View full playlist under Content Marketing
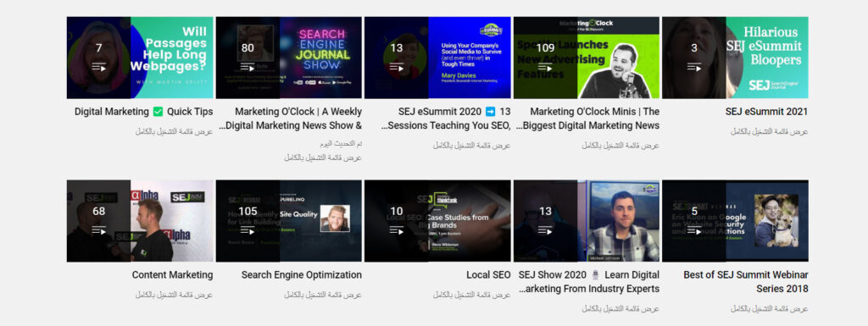Image resolution: width=868 pixels, height=326 pixels. pos(175,295)
